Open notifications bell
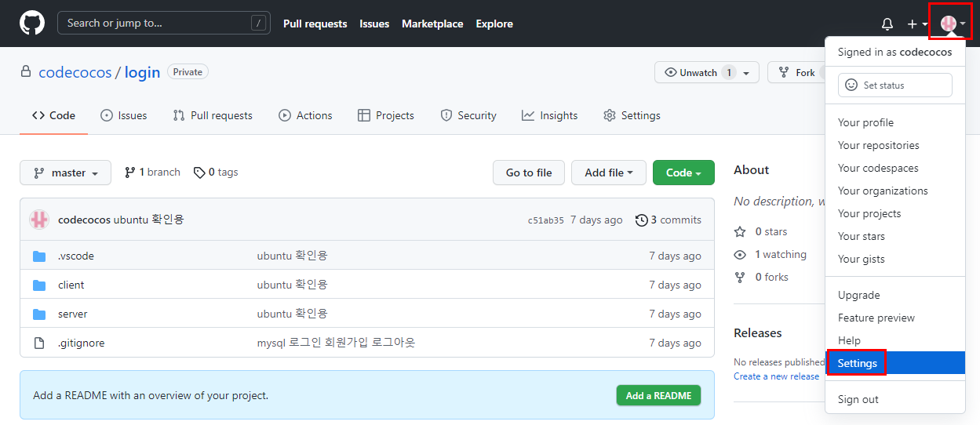The image size is (980, 425). pos(887,24)
